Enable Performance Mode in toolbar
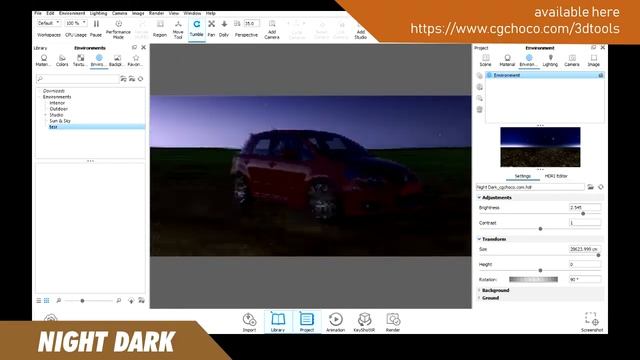This screenshot has height=360, width=640. pyautogui.click(x=118, y=29)
